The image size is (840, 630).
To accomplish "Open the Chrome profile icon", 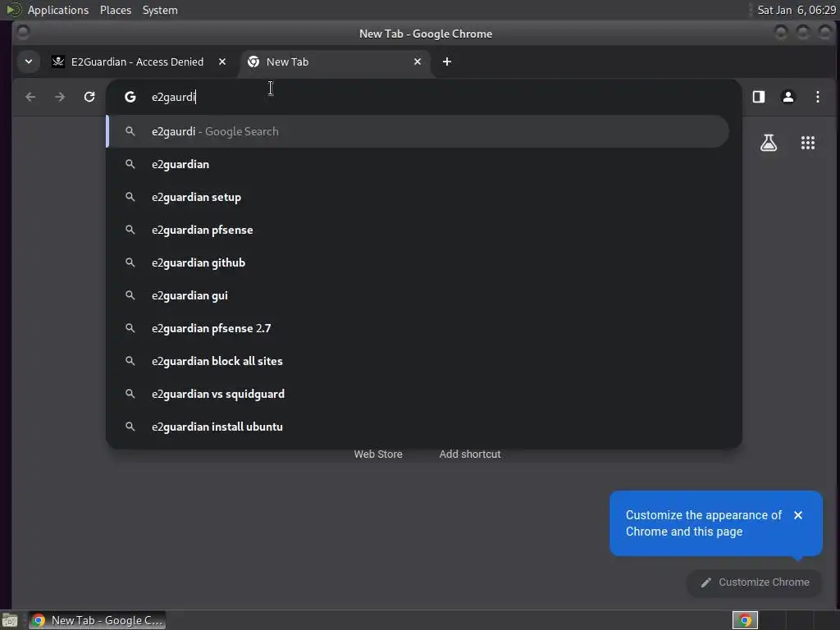I will click(788, 97).
